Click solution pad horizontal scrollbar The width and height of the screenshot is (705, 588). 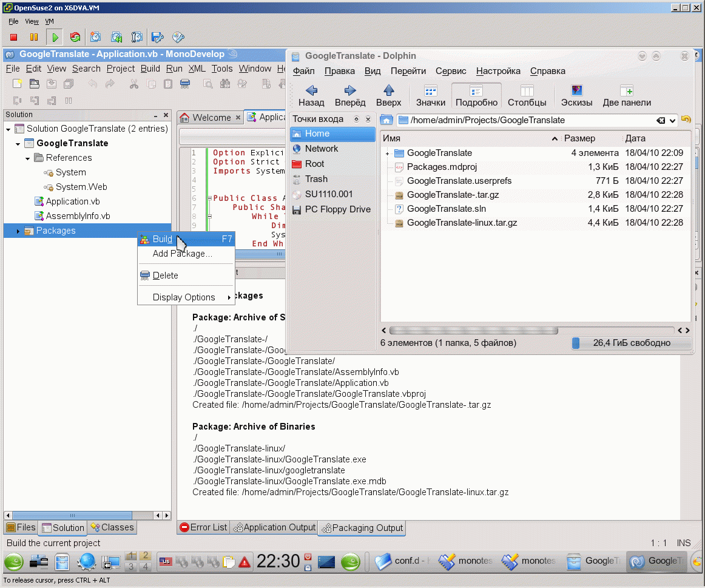pos(72,515)
